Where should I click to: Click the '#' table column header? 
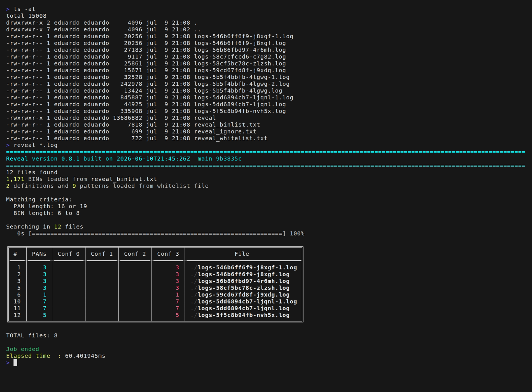(x=15, y=254)
